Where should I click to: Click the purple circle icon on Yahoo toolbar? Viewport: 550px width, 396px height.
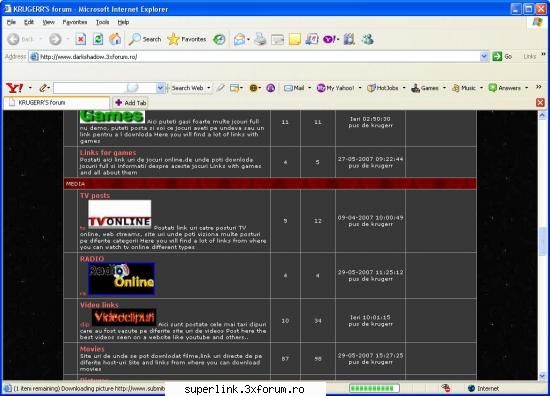pos(270,88)
